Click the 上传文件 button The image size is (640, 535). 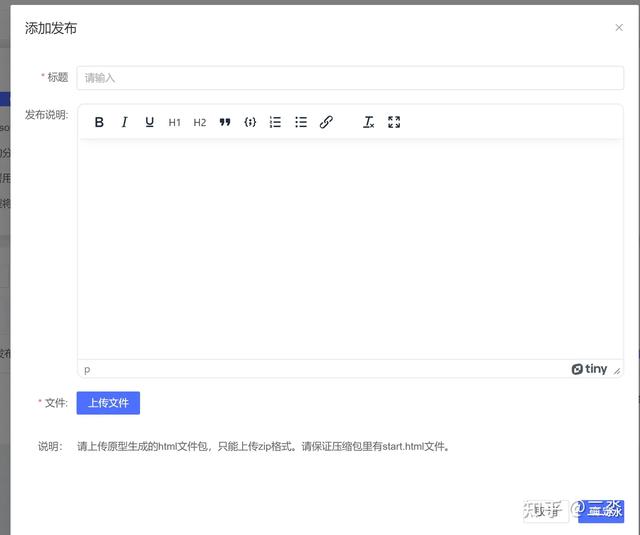pyautogui.click(x=108, y=403)
